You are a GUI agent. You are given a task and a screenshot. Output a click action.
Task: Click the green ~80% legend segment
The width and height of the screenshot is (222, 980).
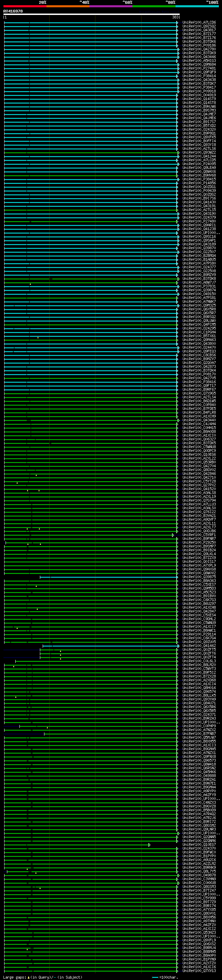(x=154, y=6)
